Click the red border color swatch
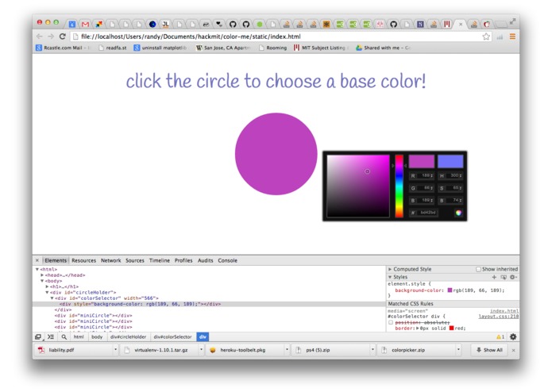 click(x=451, y=329)
